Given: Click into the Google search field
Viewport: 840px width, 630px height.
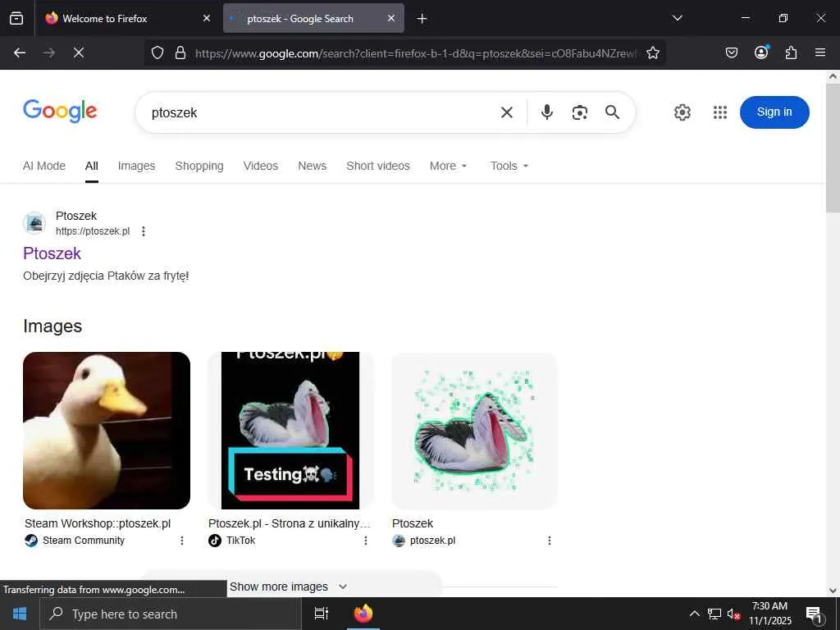Looking at the screenshot, I should click(x=322, y=112).
